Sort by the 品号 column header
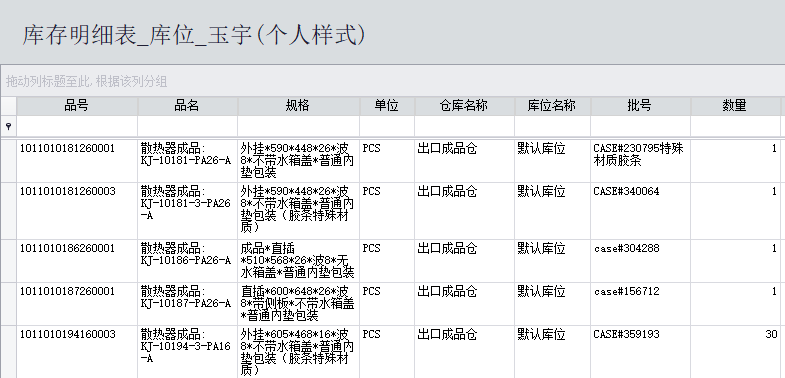 point(77,106)
